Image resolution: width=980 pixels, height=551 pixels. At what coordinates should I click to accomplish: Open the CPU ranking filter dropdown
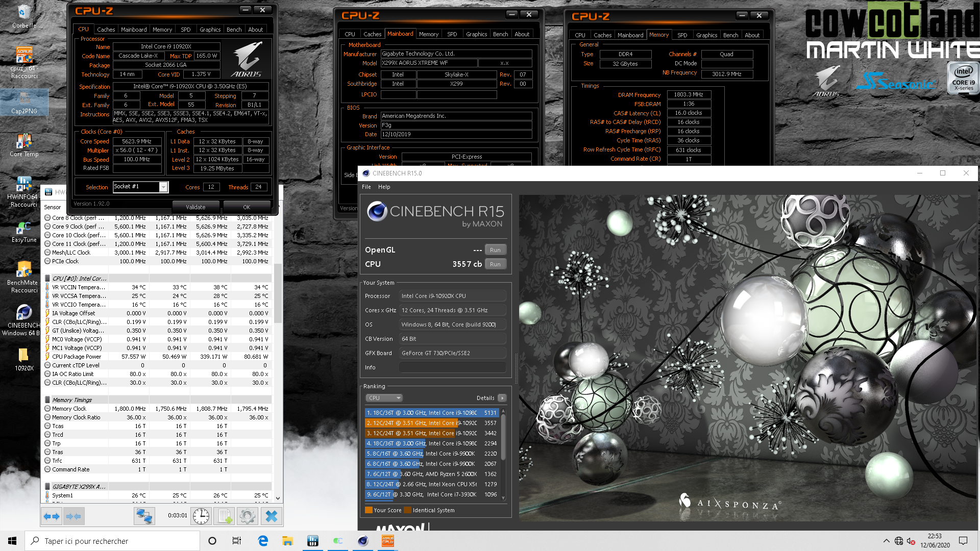[x=384, y=398]
